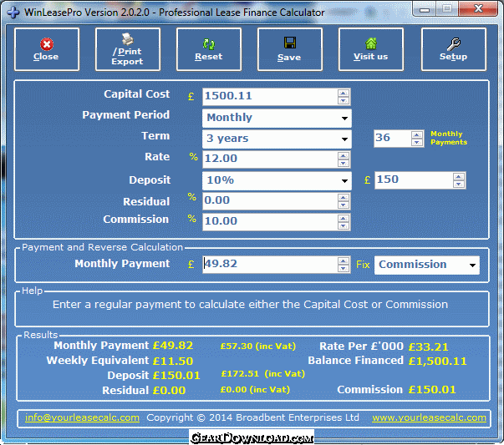Decrease Capital Cost with down spinner arrow
This screenshot has height=445, width=504.
(x=344, y=100)
